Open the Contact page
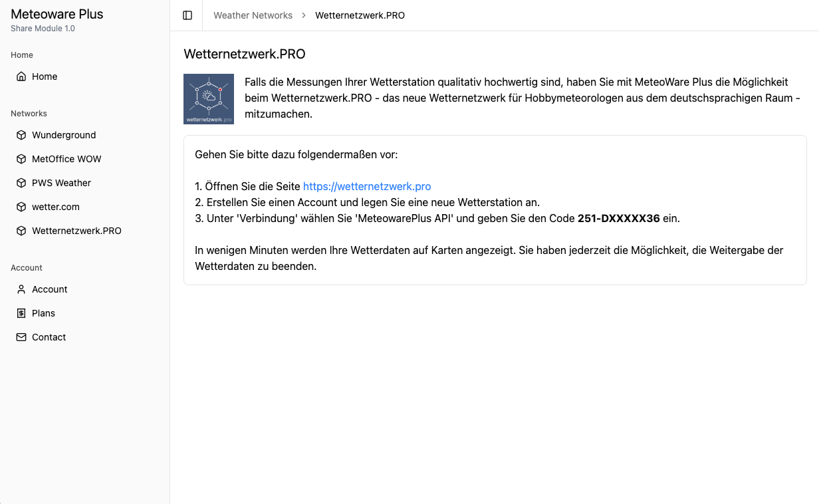Viewport: 819px width, 504px height. (84, 337)
